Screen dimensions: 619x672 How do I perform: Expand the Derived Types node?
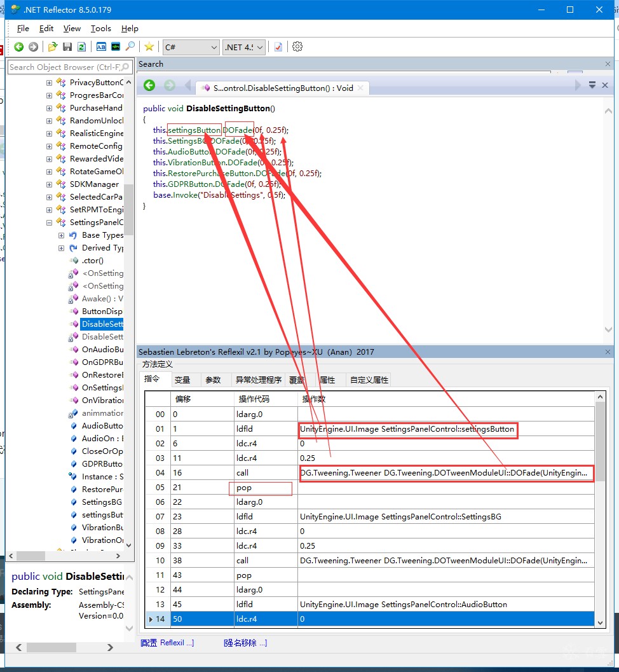(x=61, y=248)
